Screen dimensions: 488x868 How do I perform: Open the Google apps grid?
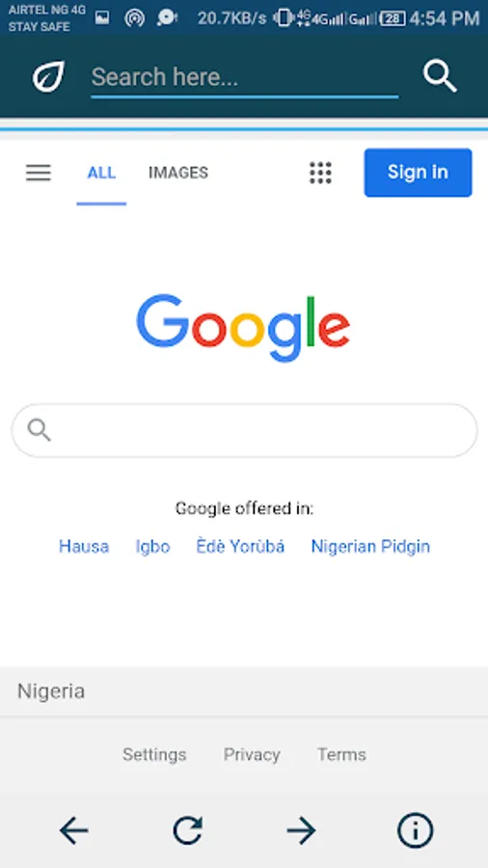pyautogui.click(x=320, y=173)
